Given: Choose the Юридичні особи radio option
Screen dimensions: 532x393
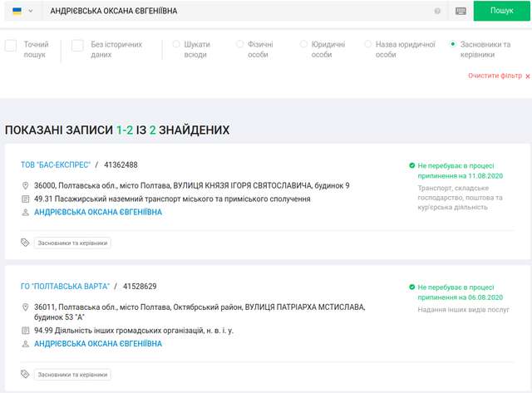Looking at the screenshot, I should [304, 44].
